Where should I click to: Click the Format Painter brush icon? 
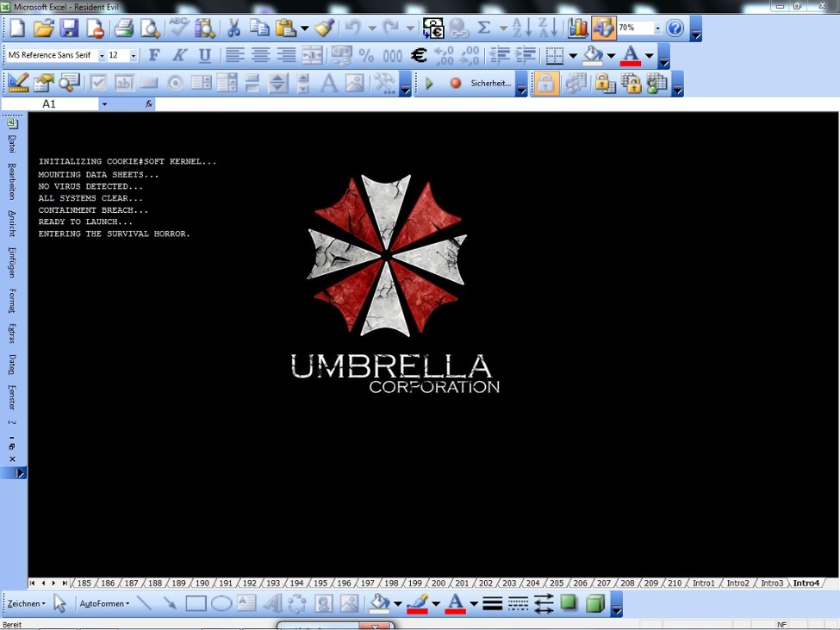(323, 28)
